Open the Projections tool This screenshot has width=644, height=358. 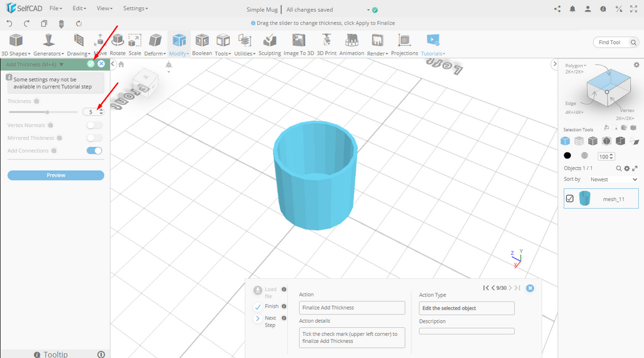[404, 45]
